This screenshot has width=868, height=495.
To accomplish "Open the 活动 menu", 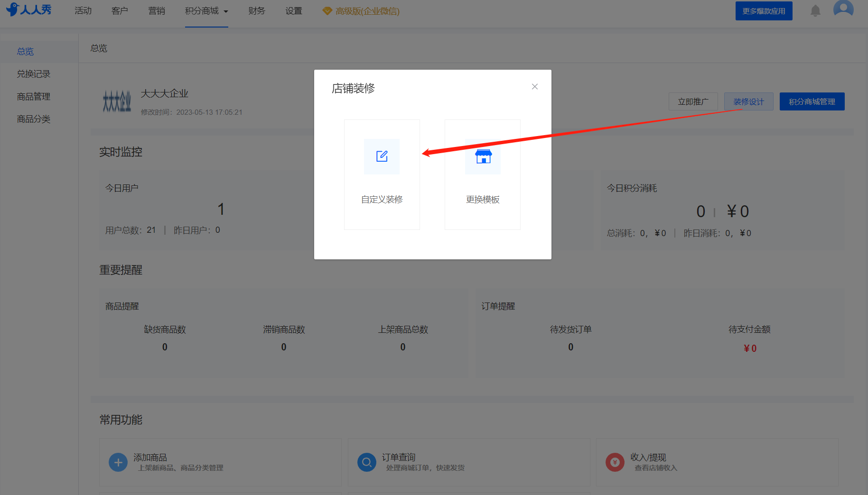I will point(83,11).
